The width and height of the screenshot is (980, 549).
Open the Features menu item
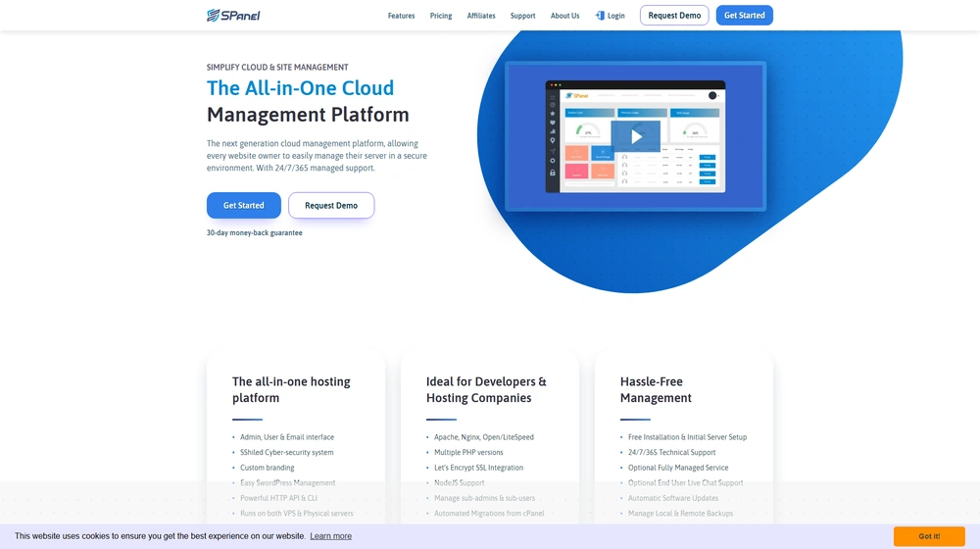[401, 16]
